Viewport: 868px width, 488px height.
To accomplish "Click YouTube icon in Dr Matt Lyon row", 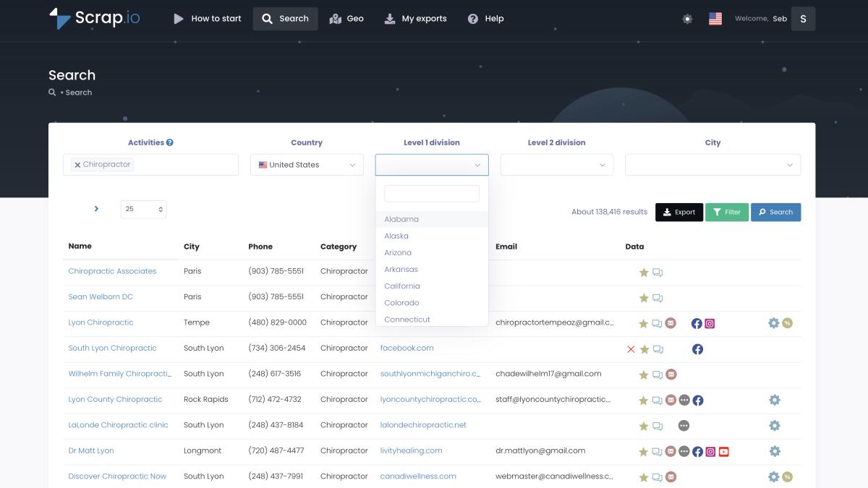I will [x=723, y=452].
